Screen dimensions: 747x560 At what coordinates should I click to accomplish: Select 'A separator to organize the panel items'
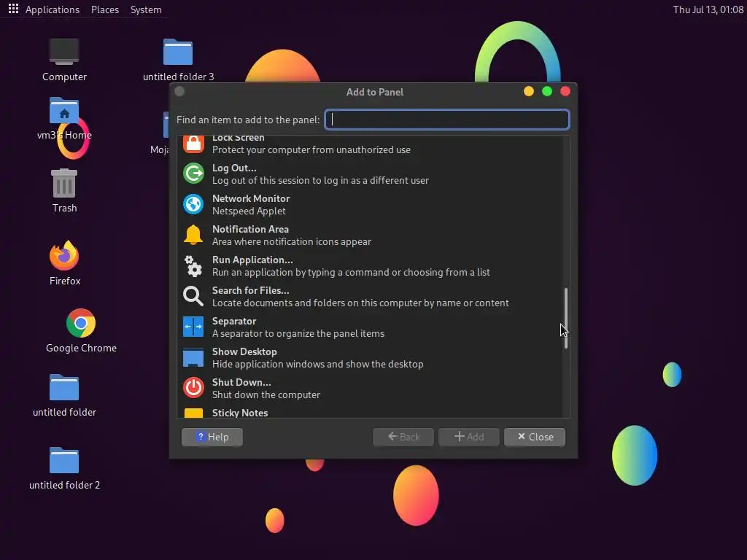[298, 333]
